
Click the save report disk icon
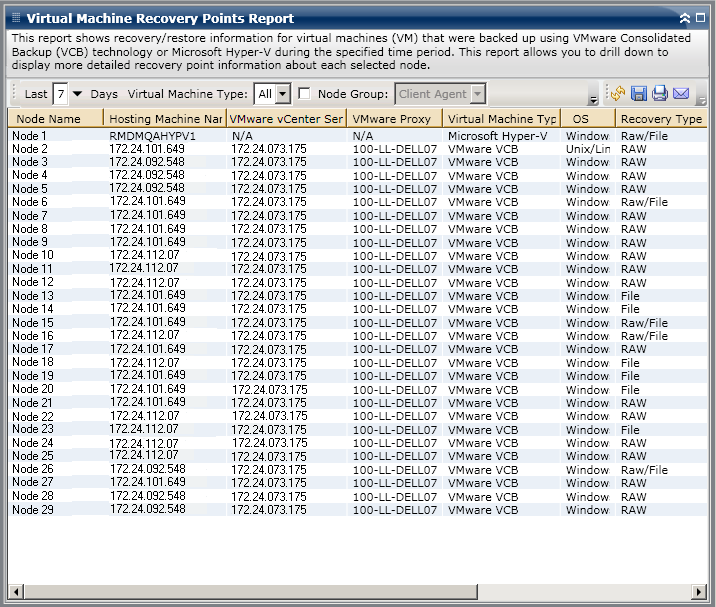coord(639,94)
